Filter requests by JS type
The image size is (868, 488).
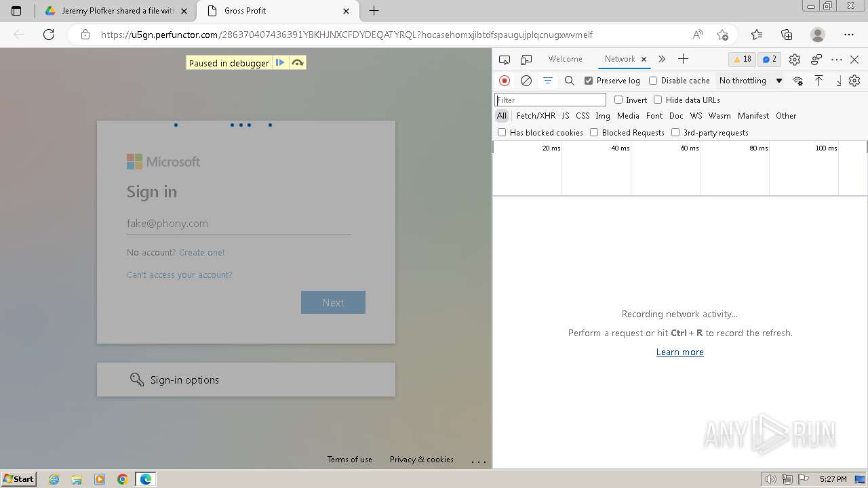(x=566, y=116)
